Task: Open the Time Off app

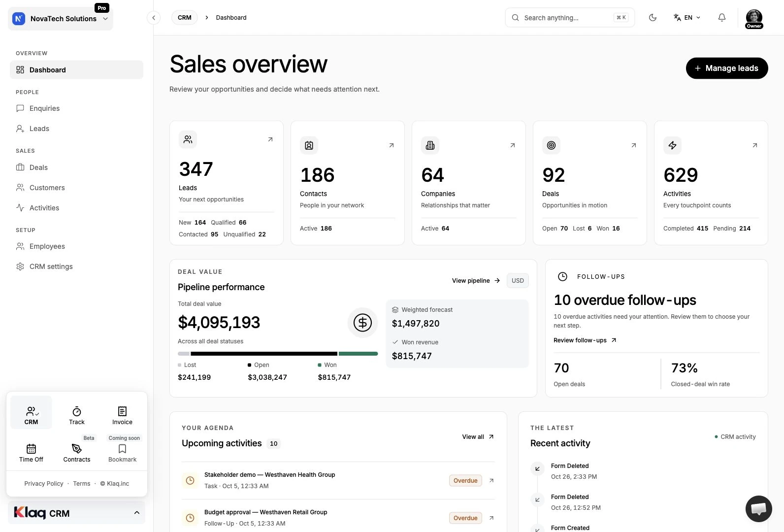Action: (x=31, y=453)
